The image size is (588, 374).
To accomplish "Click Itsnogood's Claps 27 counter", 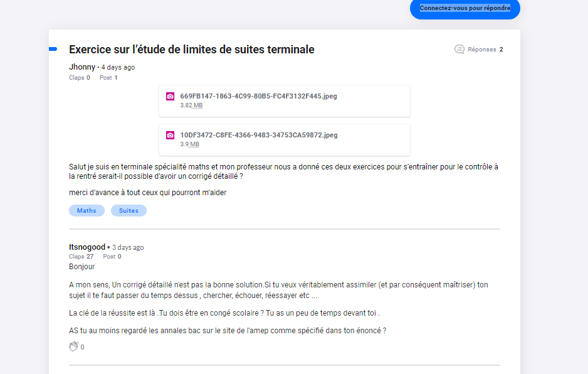I will point(81,257).
